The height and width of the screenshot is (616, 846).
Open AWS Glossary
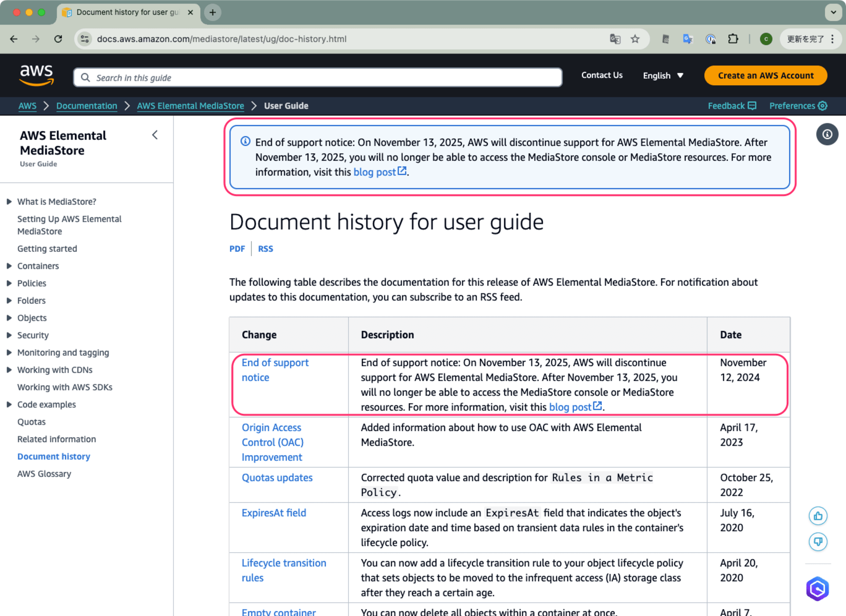44,474
